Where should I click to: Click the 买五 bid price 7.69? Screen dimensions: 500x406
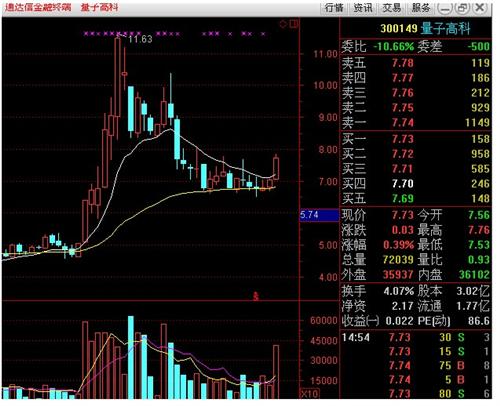click(x=403, y=199)
